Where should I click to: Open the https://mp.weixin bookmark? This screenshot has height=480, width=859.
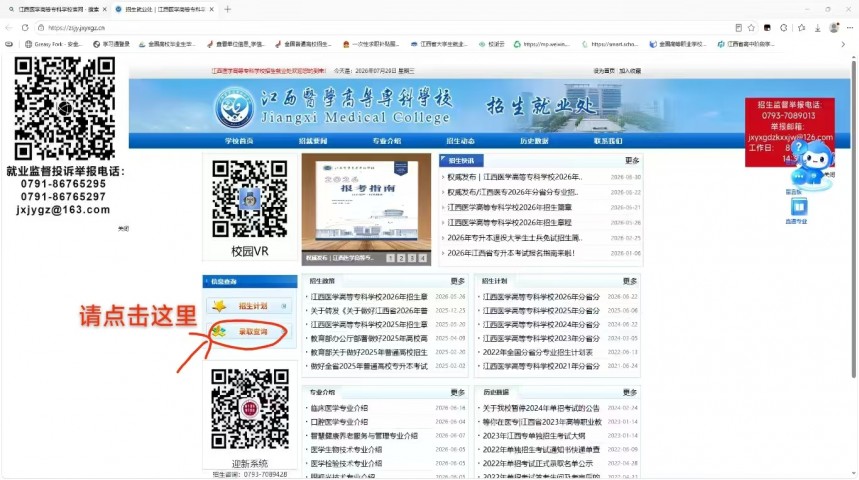pos(541,44)
